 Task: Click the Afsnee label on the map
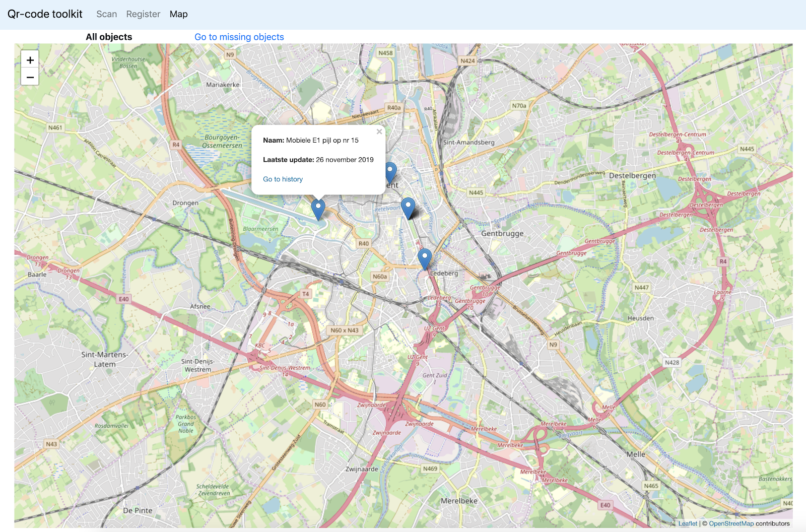tap(200, 306)
